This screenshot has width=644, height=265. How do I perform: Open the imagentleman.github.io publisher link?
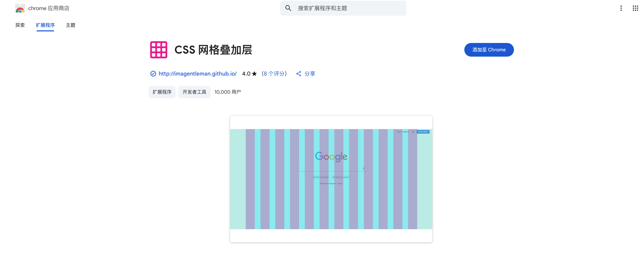click(198, 73)
